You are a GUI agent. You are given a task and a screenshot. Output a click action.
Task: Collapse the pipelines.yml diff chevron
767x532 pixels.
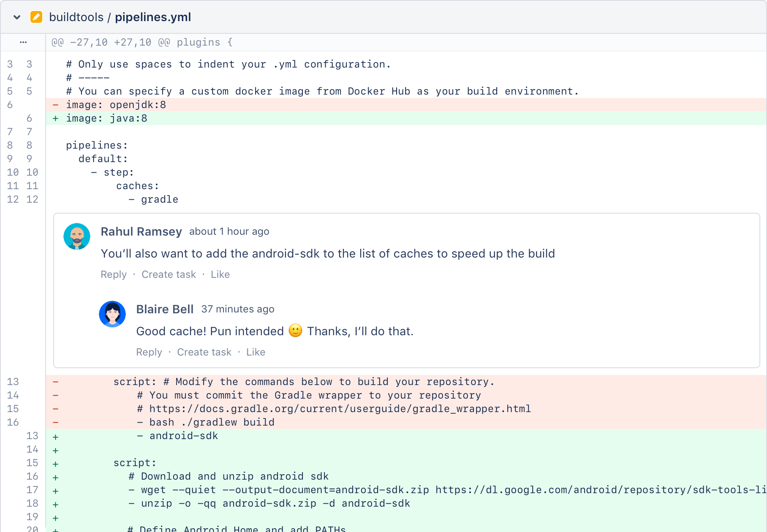16,17
